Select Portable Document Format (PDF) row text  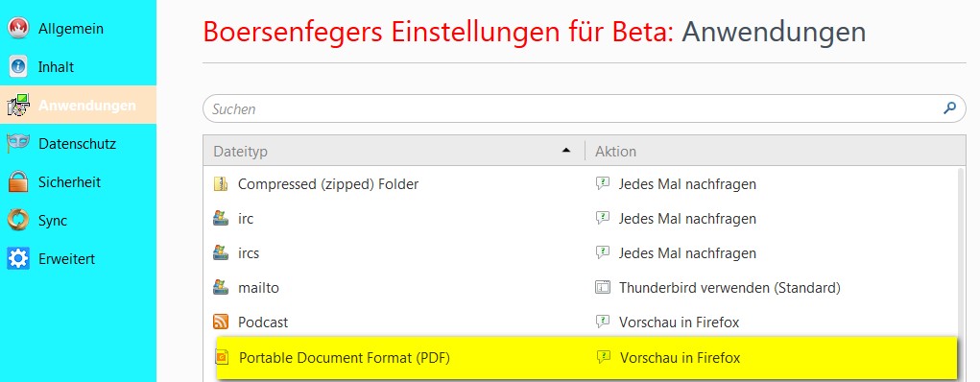pos(345,358)
